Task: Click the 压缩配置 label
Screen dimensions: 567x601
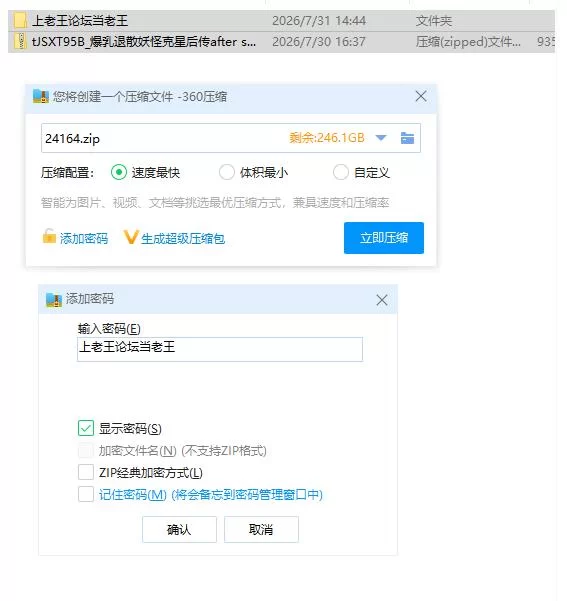Action: point(67,172)
